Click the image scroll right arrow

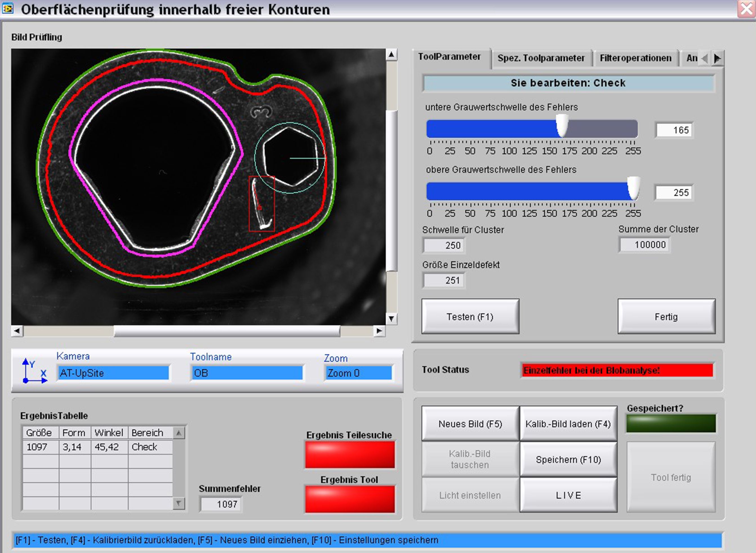click(x=379, y=331)
